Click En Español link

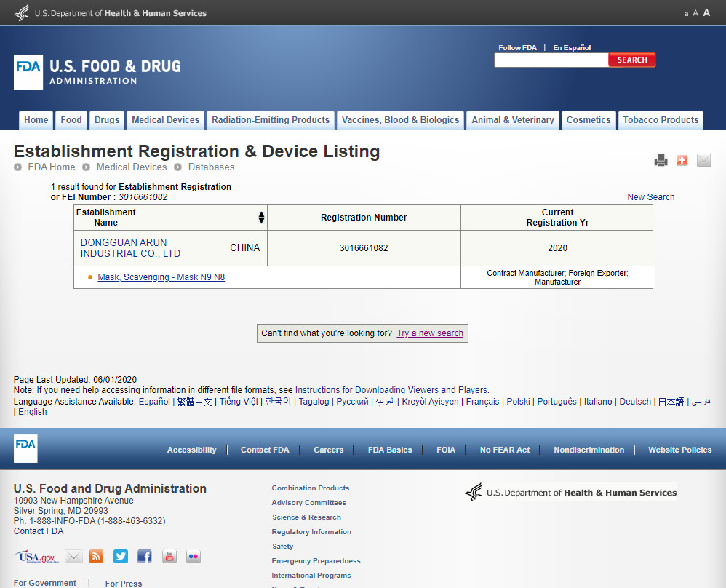pyautogui.click(x=572, y=48)
